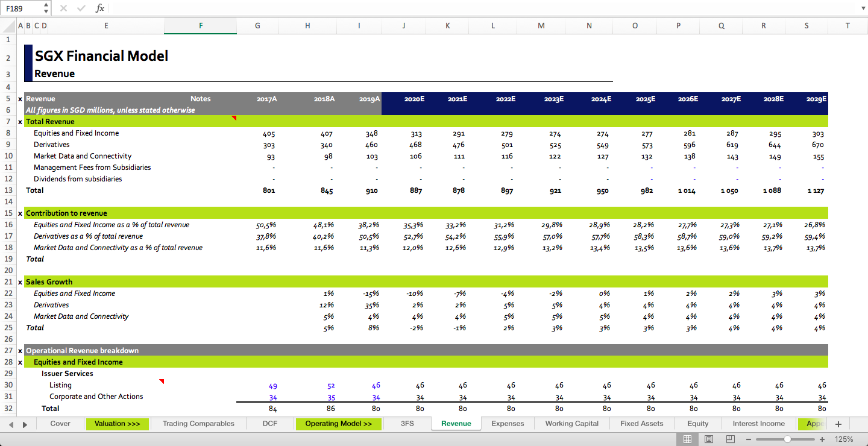Viewport: 868px width, 446px height.
Task: Open the Equity sheet tab
Action: pos(698,424)
